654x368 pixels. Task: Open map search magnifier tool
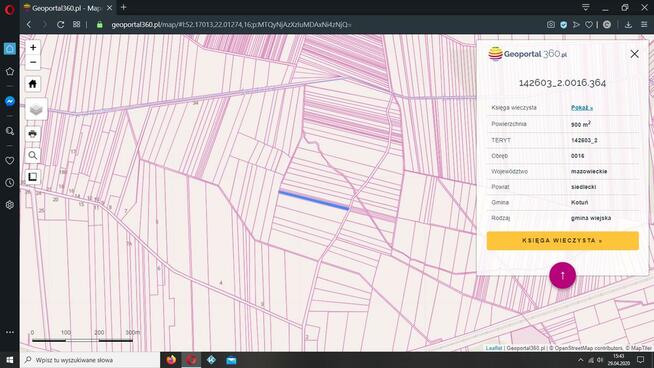point(33,156)
